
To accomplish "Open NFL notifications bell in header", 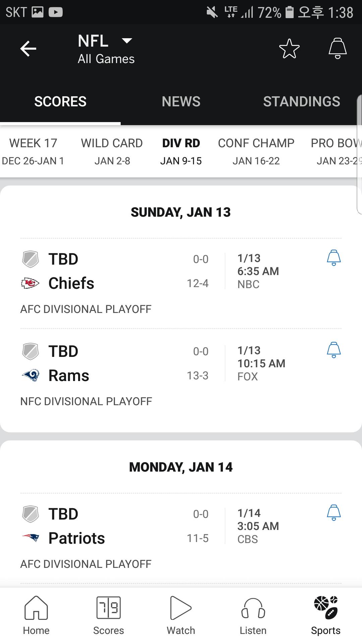I will (x=337, y=49).
